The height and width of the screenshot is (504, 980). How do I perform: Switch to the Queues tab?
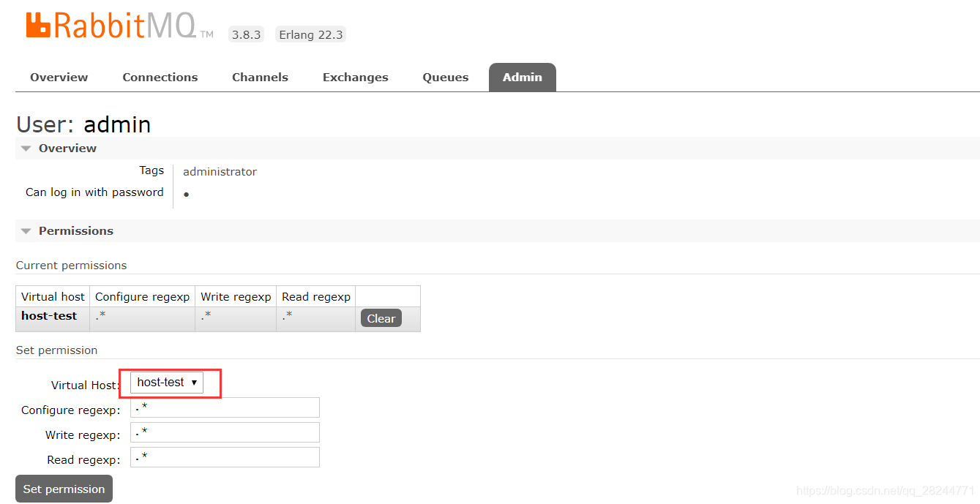click(446, 78)
